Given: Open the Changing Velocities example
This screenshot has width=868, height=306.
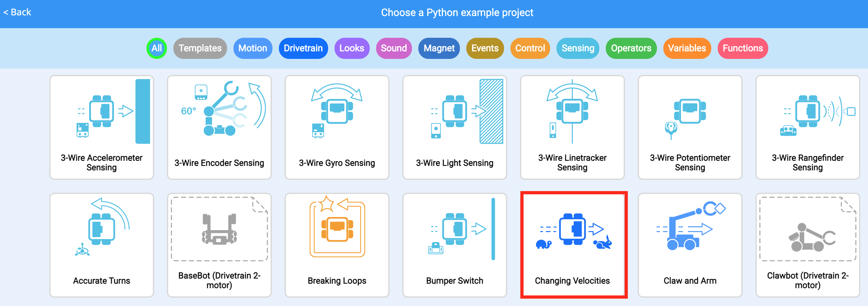Looking at the screenshot, I should point(573,245).
